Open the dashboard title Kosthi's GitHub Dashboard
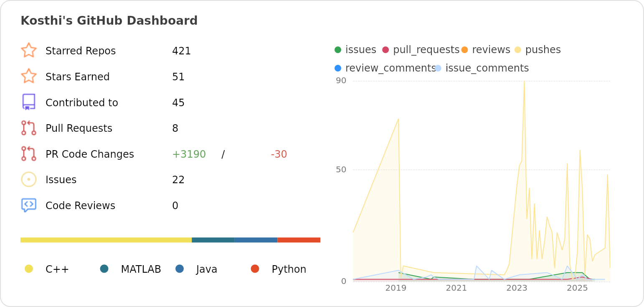 pos(109,20)
